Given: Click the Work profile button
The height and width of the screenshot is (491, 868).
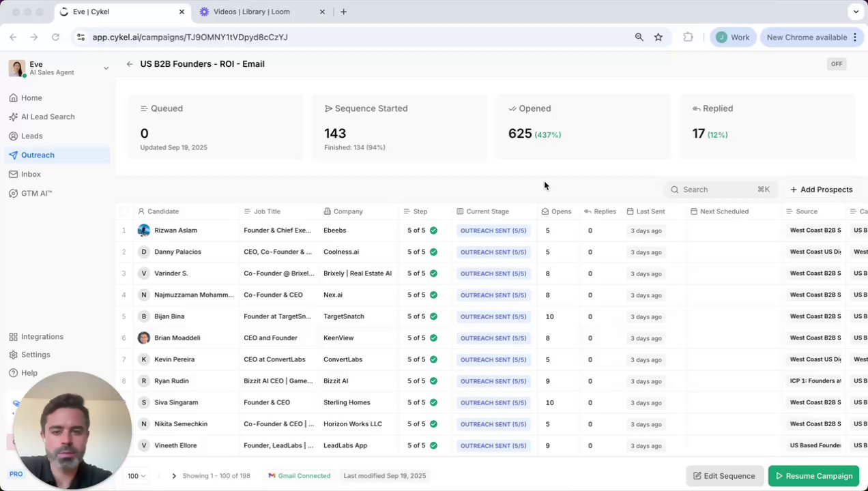Looking at the screenshot, I should point(733,38).
